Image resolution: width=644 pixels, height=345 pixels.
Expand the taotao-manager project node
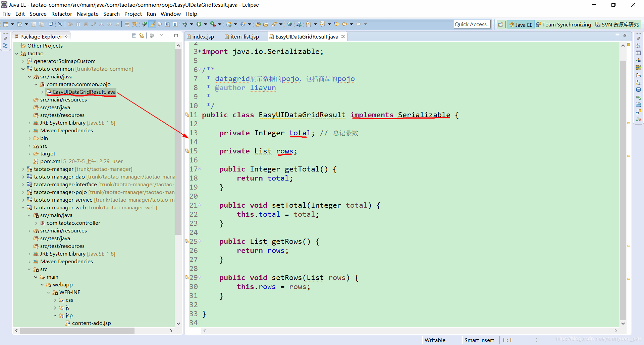(x=23, y=169)
